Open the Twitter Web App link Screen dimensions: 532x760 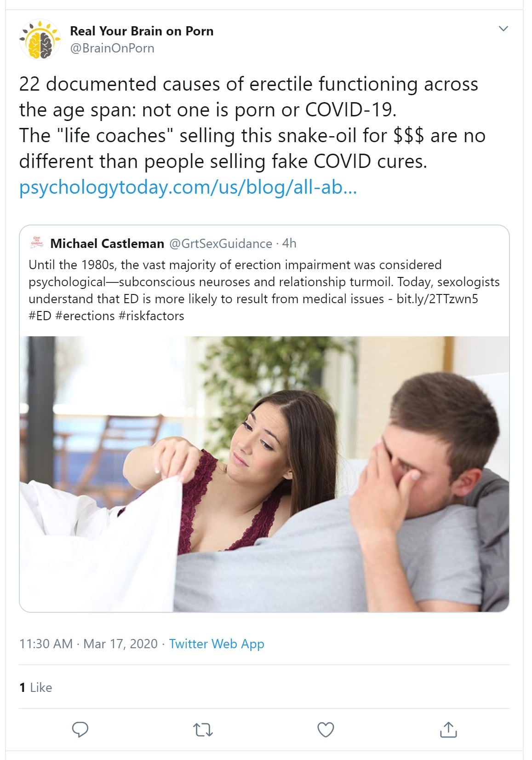(x=217, y=644)
